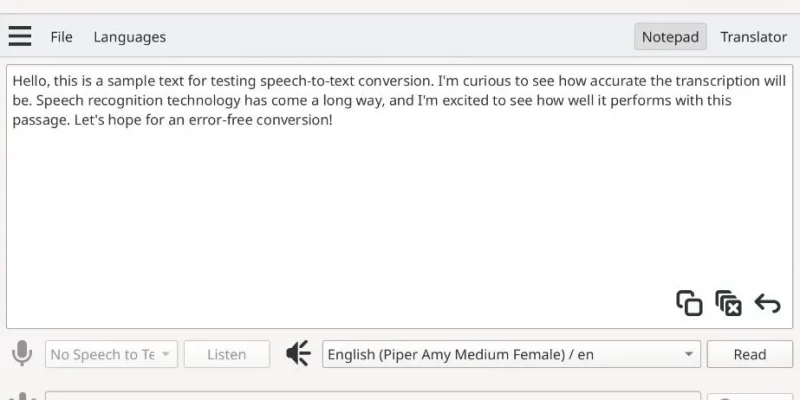The width and height of the screenshot is (800, 400).
Task: Copy the note text to clipboard
Action: (689, 303)
